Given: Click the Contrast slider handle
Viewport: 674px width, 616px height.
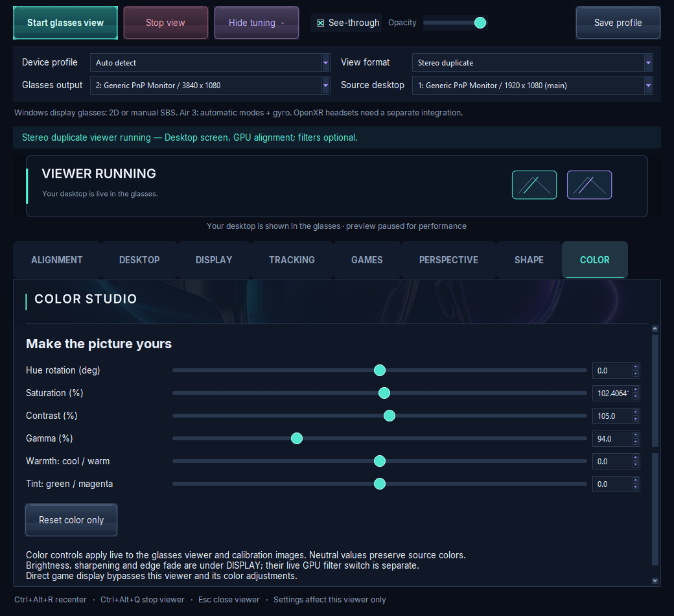Looking at the screenshot, I should (389, 416).
